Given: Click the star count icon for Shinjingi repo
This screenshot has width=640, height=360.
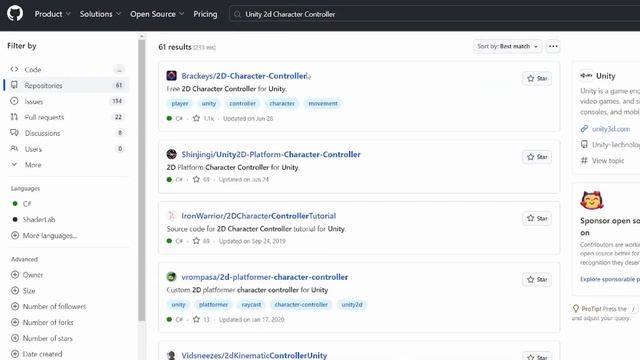Looking at the screenshot, I should (x=196, y=179).
